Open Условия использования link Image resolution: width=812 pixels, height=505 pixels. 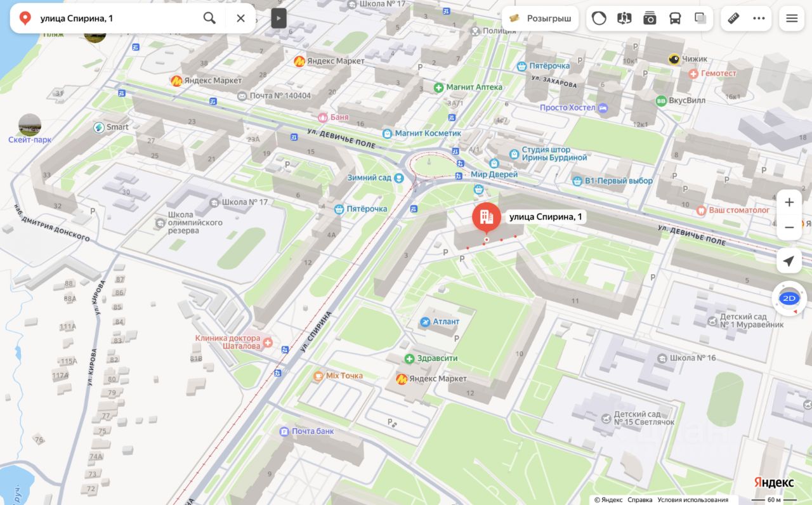[x=693, y=500]
